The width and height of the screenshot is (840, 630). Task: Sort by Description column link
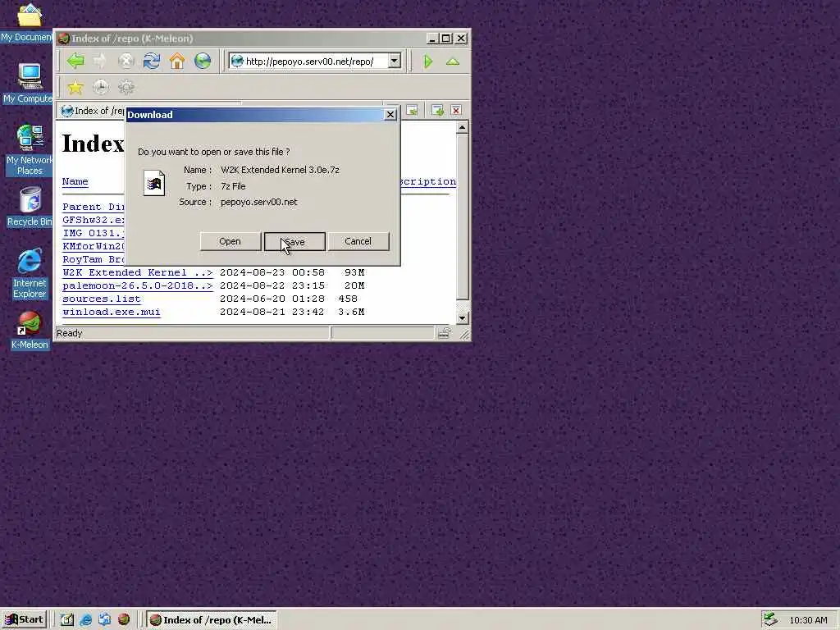(x=428, y=181)
